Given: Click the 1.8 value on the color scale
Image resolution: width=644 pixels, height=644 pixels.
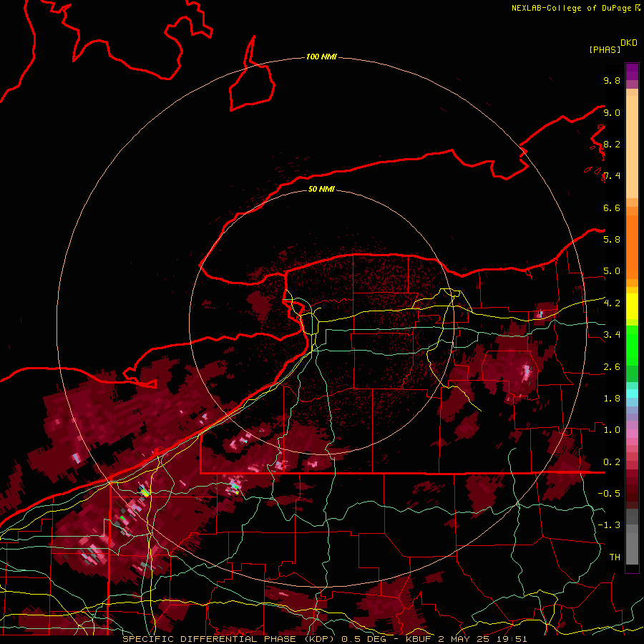Looking at the screenshot, I should (x=612, y=398).
